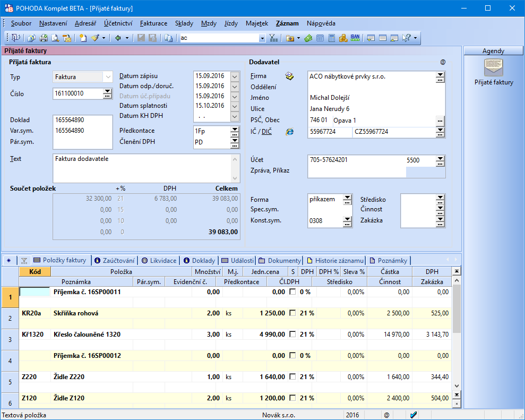The width and height of the screenshot is (525, 420).
Task: Jump to top of items table scroll button
Action: point(457,271)
